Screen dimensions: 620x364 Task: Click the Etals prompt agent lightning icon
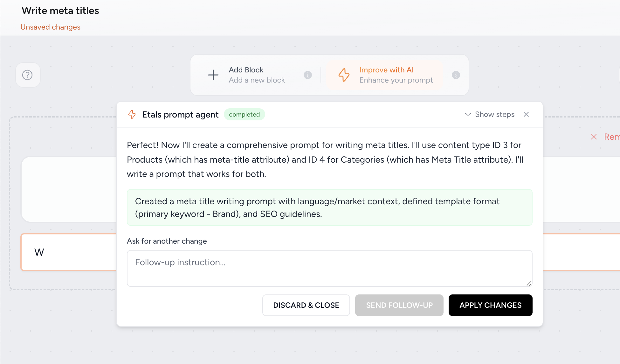click(x=132, y=114)
